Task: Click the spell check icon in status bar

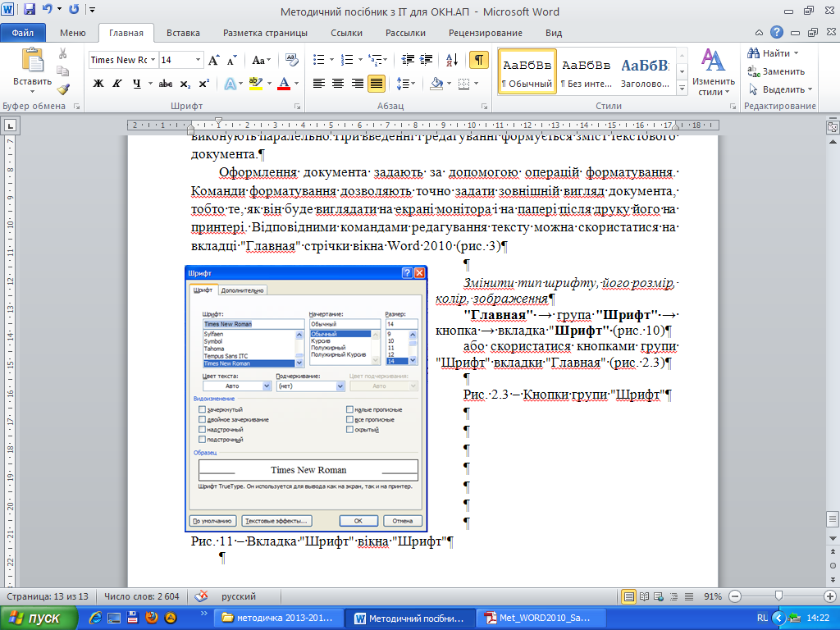Action: (201, 596)
